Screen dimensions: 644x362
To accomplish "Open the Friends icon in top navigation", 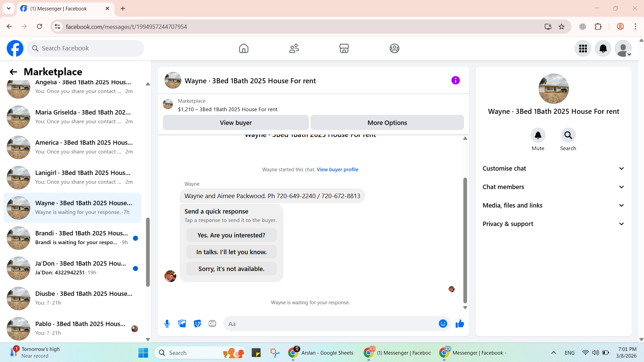I will click(294, 48).
